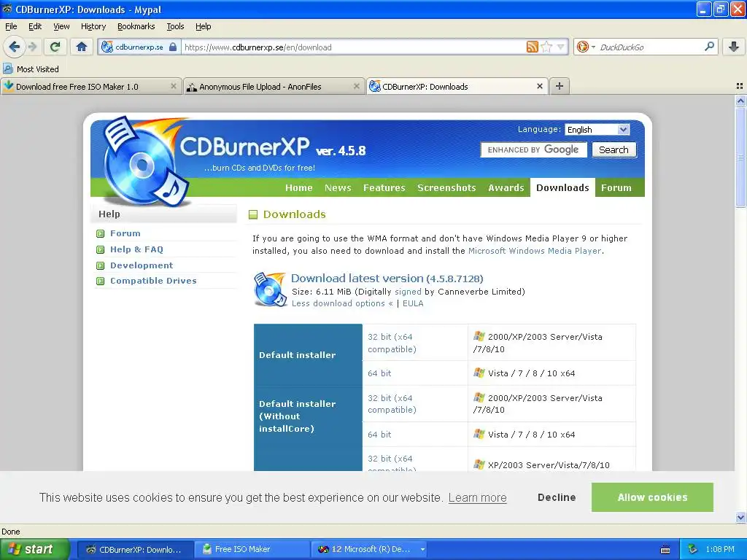Decline cookies in the banner
747x560 pixels.
click(x=557, y=497)
